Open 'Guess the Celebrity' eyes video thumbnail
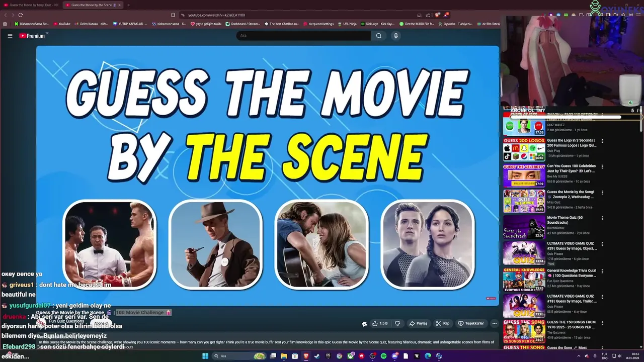The image size is (644, 362). tap(524, 175)
